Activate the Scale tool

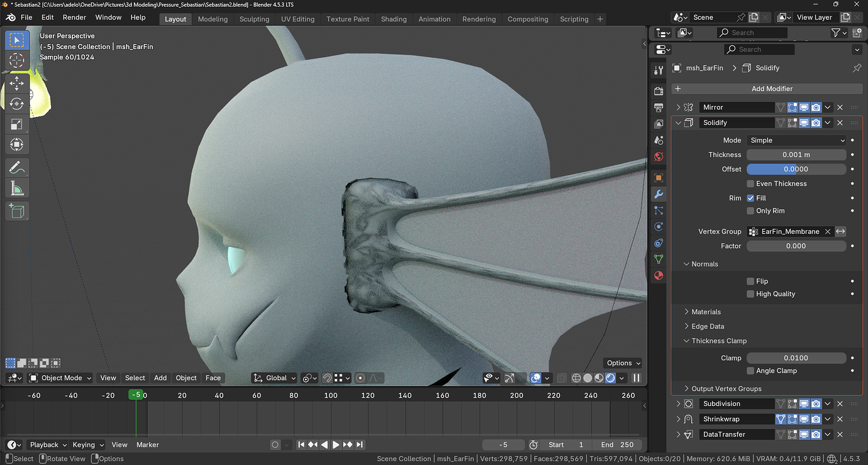tap(17, 124)
